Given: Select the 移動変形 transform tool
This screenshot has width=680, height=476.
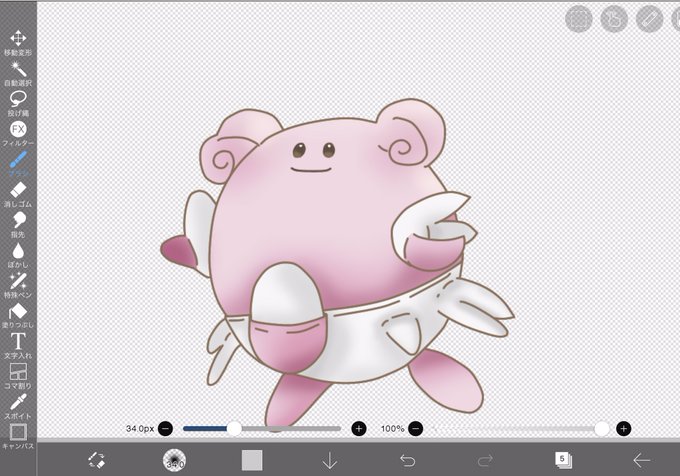Looking at the screenshot, I should point(18,43).
